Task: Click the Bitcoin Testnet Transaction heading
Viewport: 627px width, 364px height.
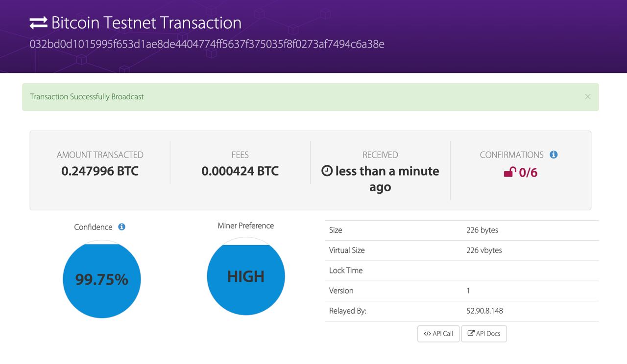Action: pos(146,23)
